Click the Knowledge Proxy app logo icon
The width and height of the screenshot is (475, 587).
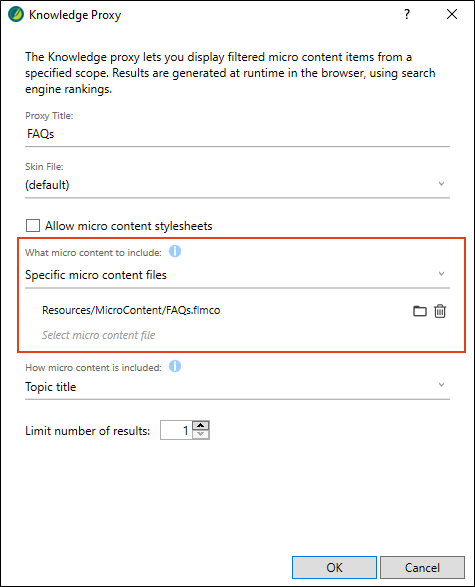[x=16, y=14]
